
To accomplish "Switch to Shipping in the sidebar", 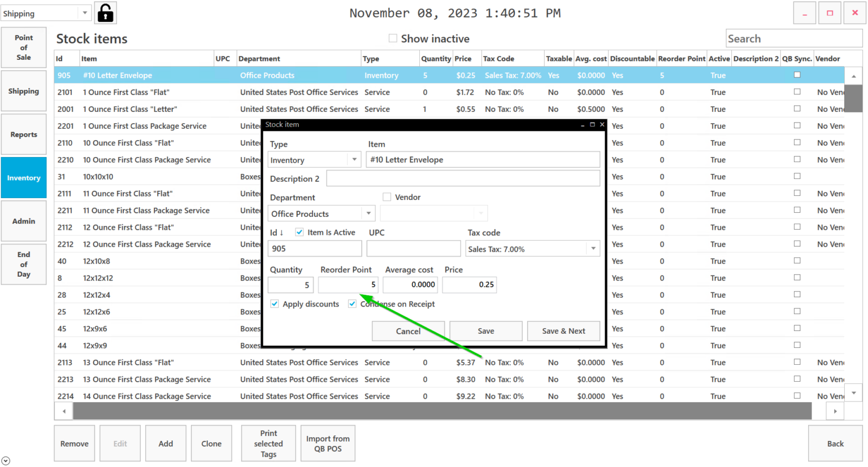I will coord(24,91).
